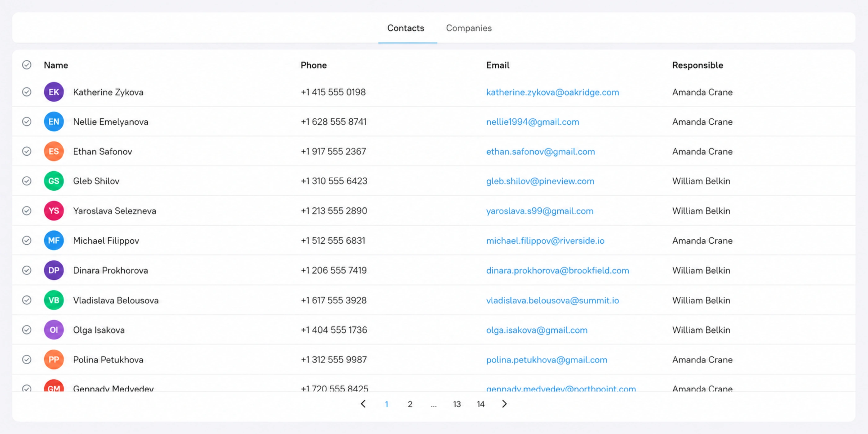This screenshot has height=434, width=868.
Task: Go to next page using right chevron
Action: [504, 404]
